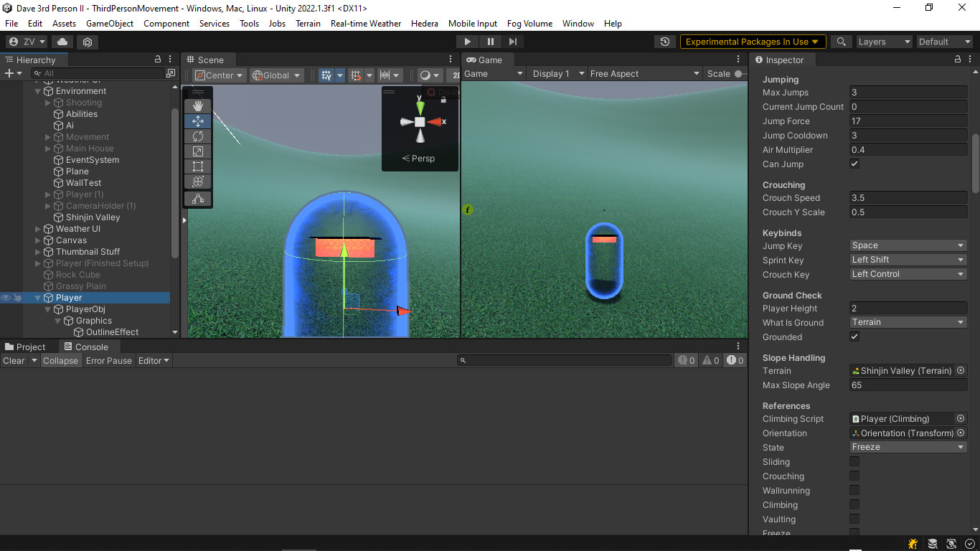Uncheck the Grounded checkbox

pyautogui.click(x=854, y=336)
